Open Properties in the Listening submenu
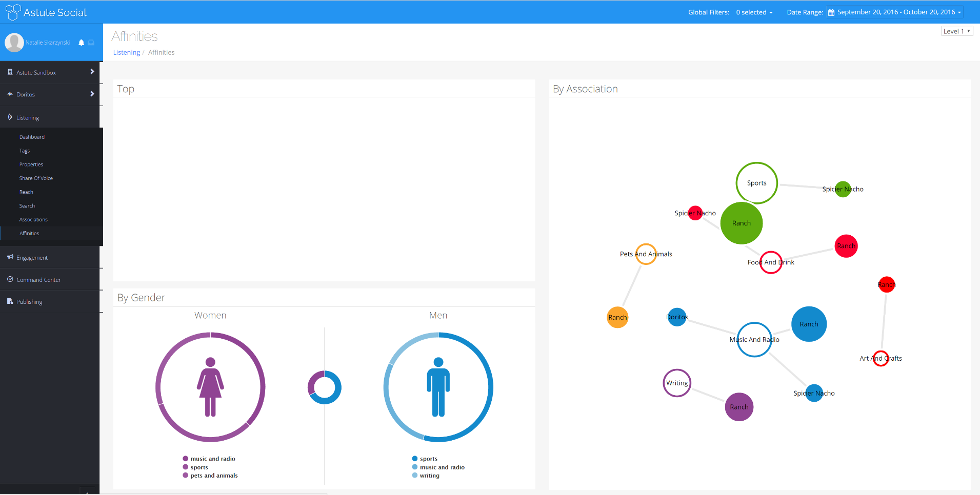The width and height of the screenshot is (980, 495). coord(31,164)
